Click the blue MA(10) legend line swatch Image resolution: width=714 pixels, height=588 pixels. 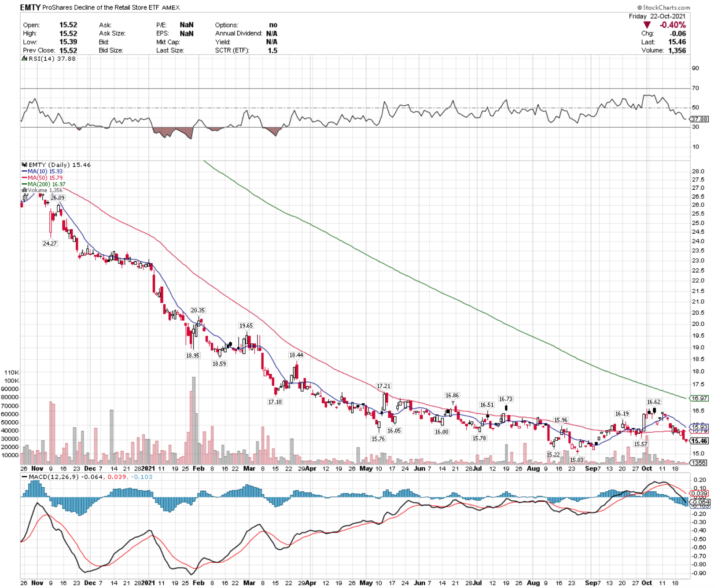[x=24, y=171]
